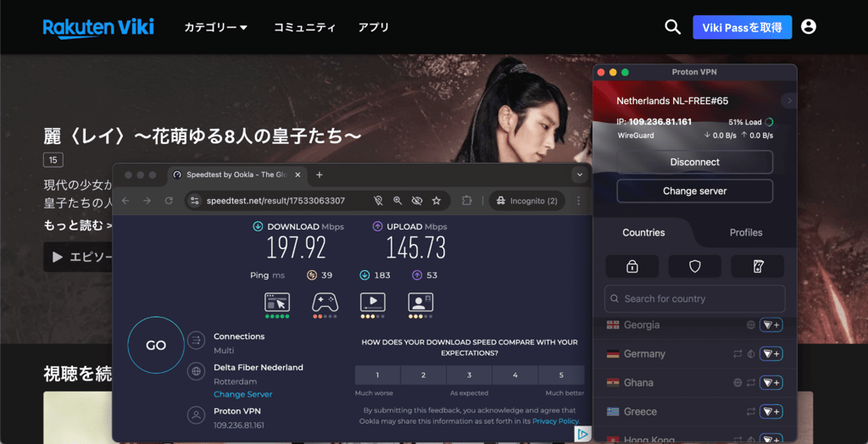
Task: Click the site information icon in address bar
Action: point(194,201)
